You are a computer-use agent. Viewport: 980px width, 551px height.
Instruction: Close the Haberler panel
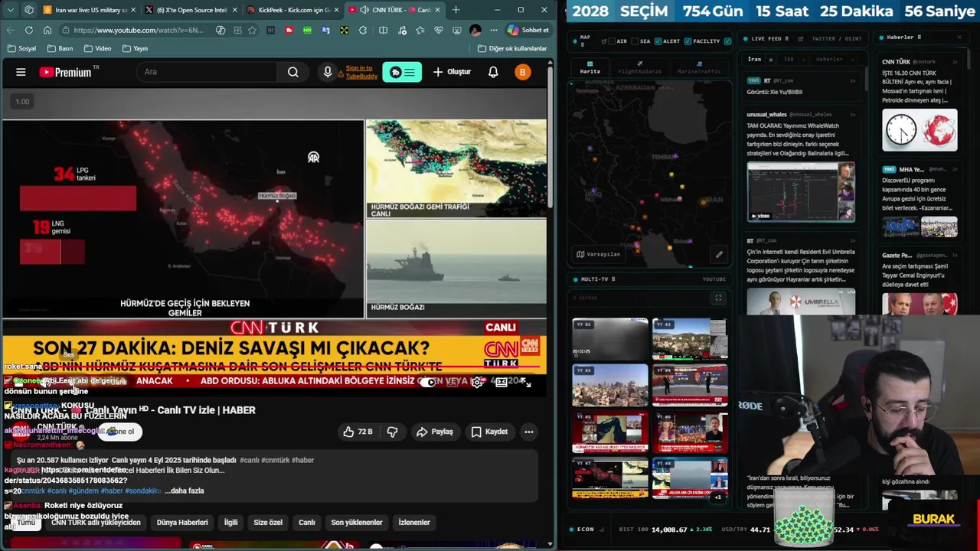(959, 37)
